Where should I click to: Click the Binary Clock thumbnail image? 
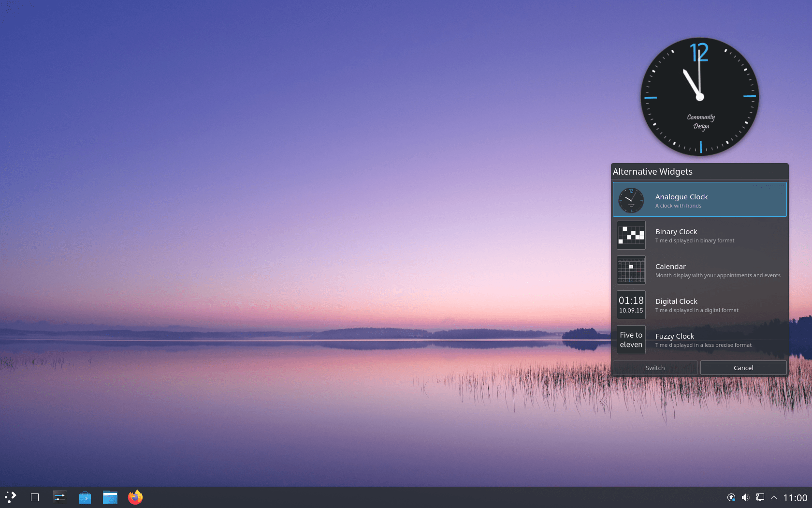[631, 235]
